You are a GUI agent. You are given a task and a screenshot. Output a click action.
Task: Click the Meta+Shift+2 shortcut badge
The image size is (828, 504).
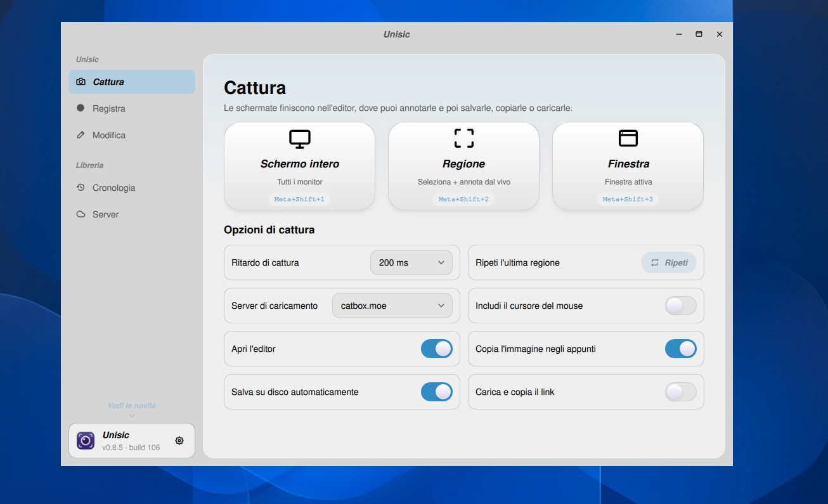[464, 199]
